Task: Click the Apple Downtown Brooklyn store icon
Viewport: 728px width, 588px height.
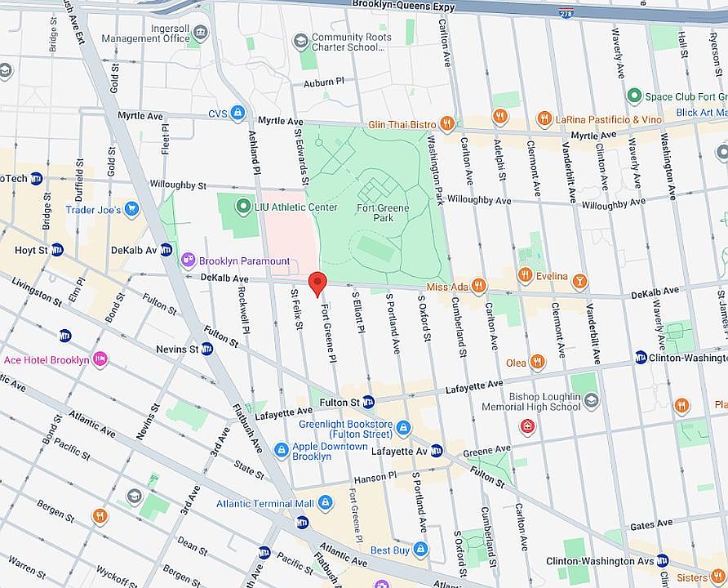Action: click(x=282, y=450)
